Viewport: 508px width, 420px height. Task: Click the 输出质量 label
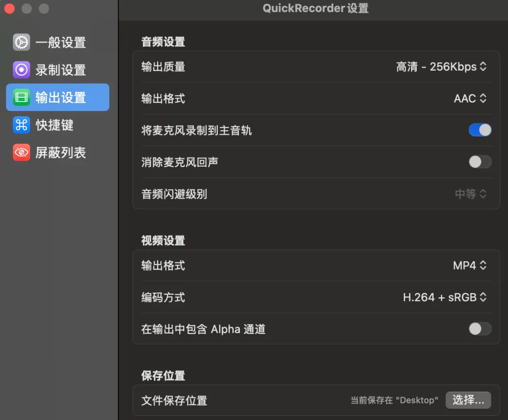tap(163, 67)
